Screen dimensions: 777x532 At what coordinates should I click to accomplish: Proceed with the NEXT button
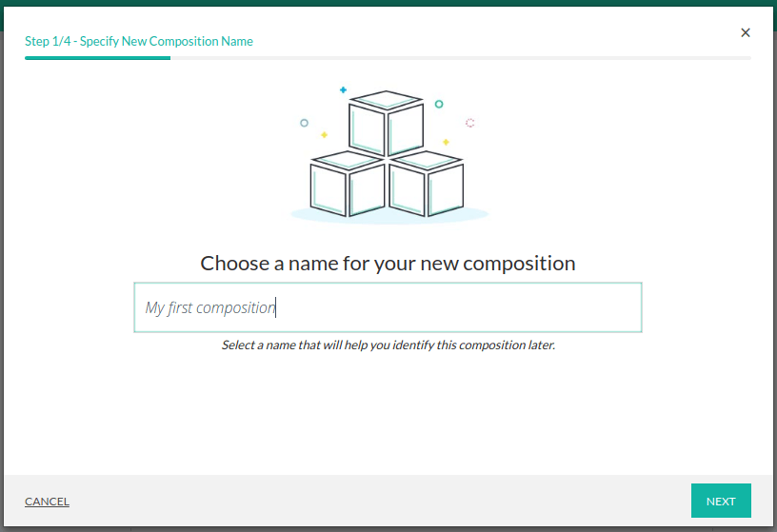coord(721,502)
